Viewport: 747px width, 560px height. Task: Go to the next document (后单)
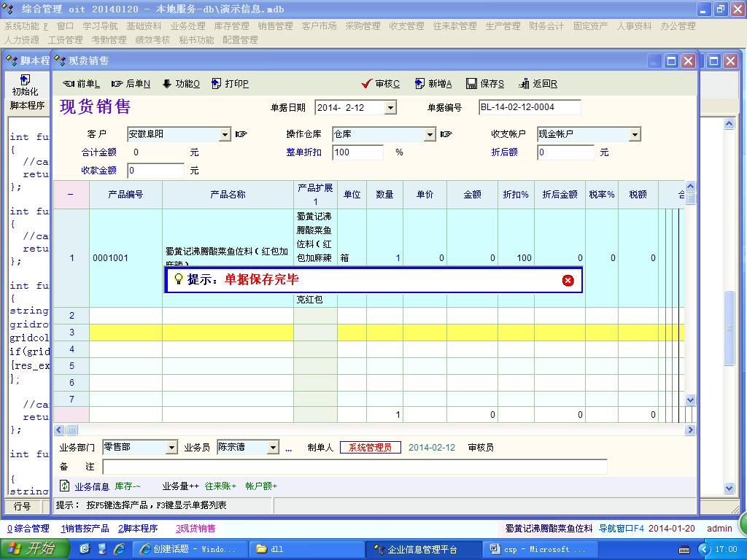131,84
